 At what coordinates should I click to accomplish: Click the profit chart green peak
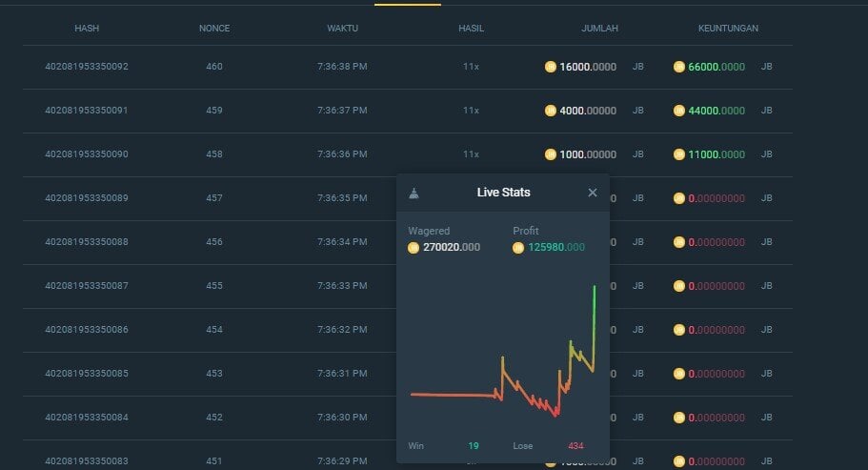point(595,288)
